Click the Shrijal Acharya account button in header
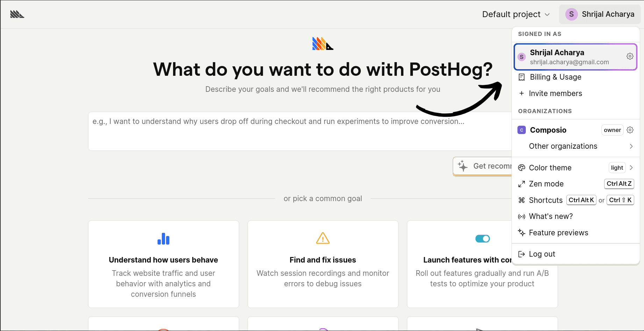 600,14
